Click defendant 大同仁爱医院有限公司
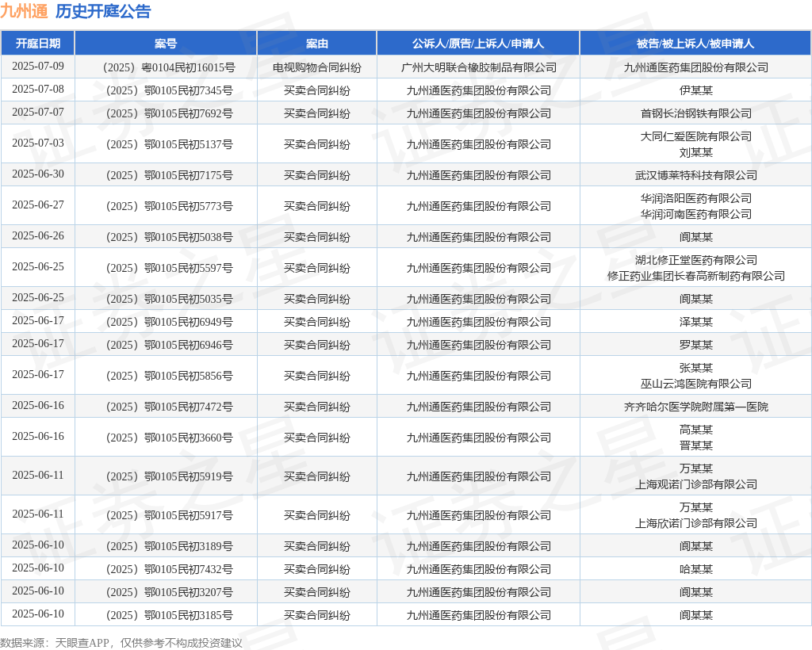This screenshot has height=650, width=812. [696, 136]
